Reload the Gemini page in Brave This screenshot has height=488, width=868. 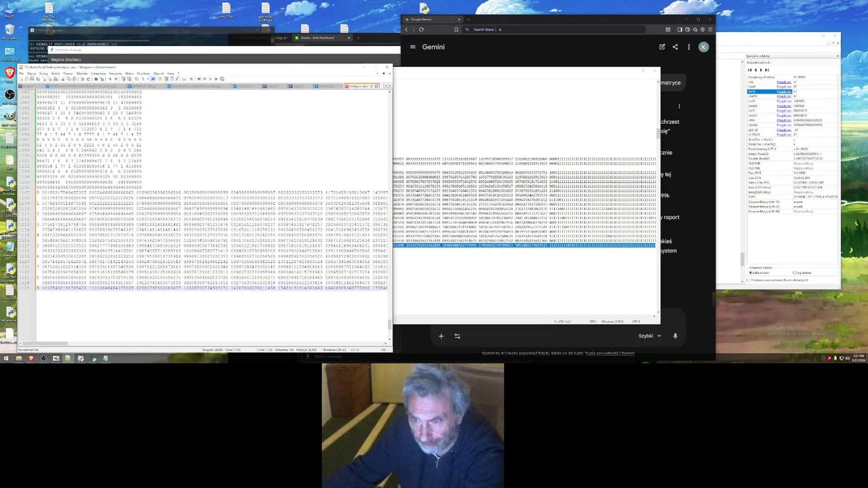pyautogui.click(x=421, y=30)
